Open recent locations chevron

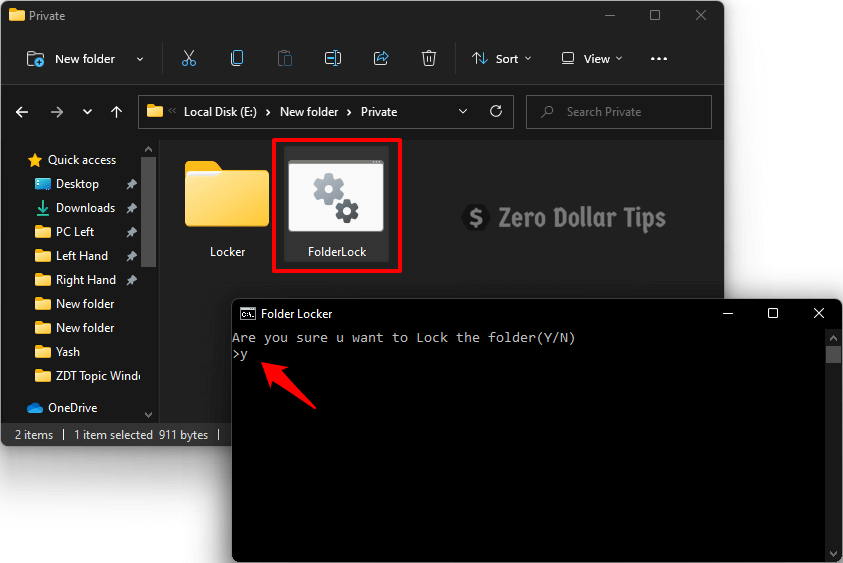[87, 112]
